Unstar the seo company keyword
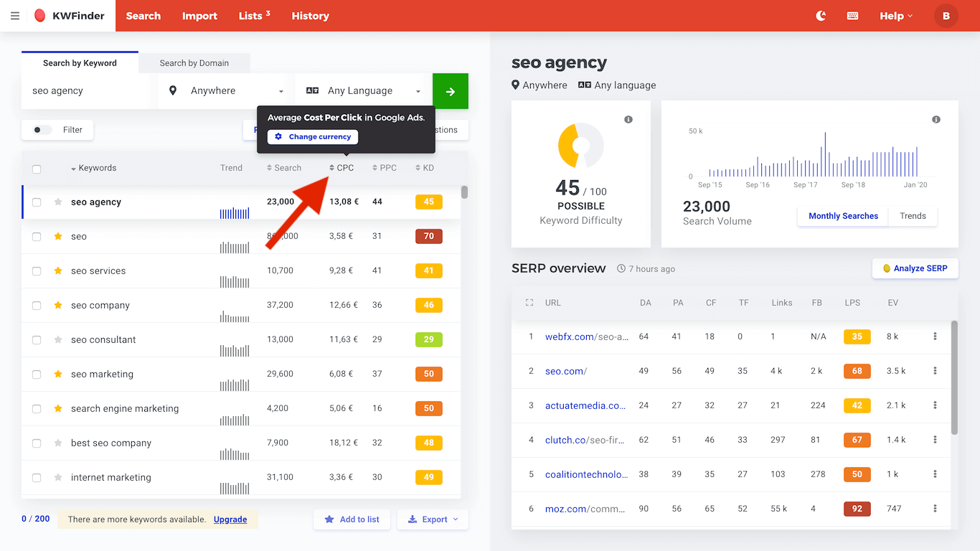Image resolution: width=980 pixels, height=551 pixels. [58, 305]
